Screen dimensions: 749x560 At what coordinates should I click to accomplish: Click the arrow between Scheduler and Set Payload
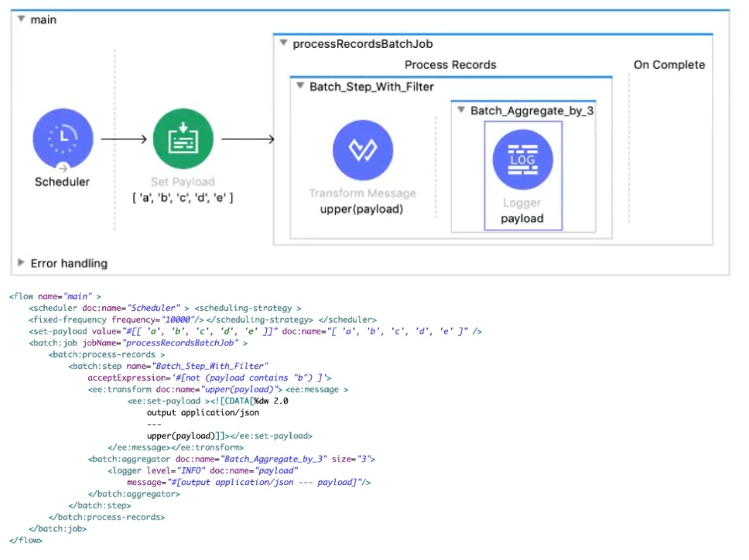coord(124,139)
